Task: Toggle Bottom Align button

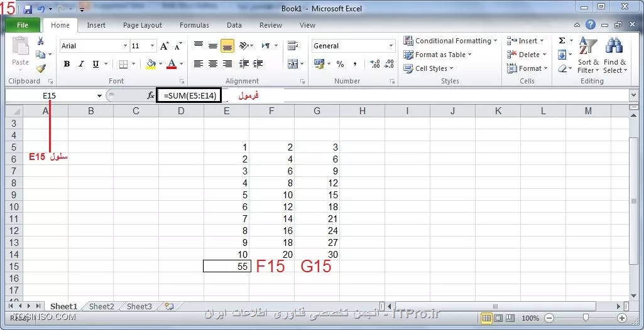Action: pyautogui.click(x=227, y=46)
